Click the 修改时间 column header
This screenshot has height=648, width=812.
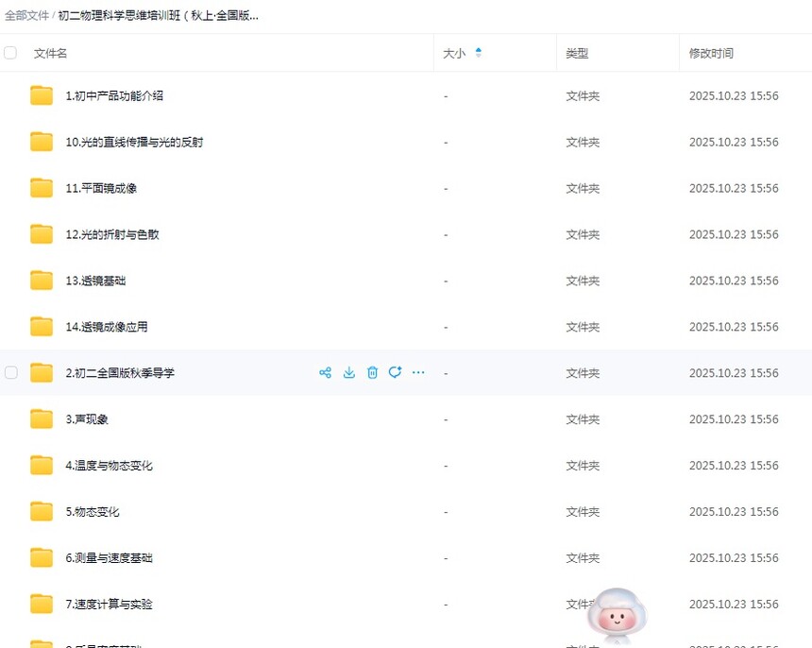pos(711,54)
